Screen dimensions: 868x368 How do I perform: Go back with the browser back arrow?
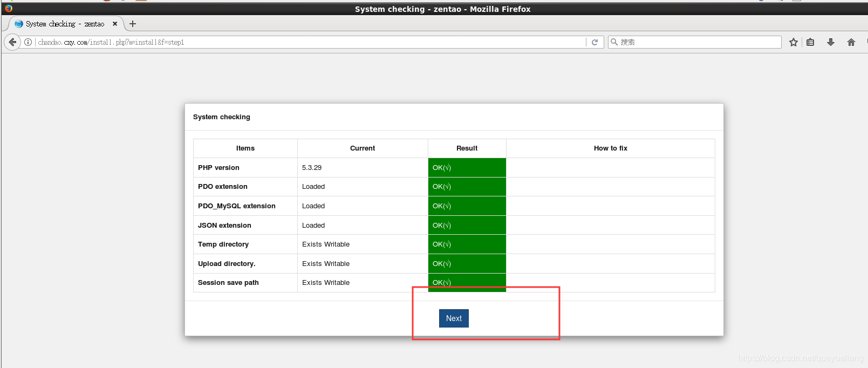click(x=12, y=42)
